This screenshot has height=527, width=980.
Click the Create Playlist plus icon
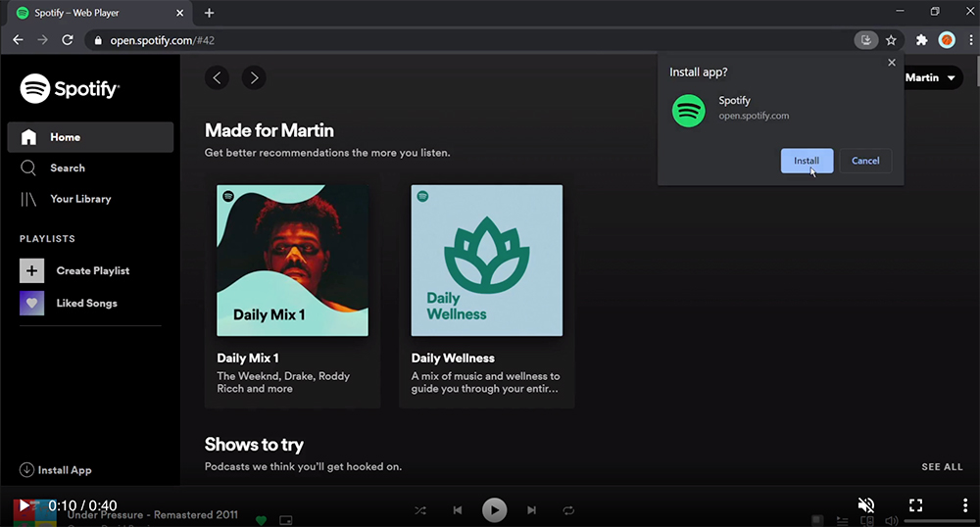point(32,271)
